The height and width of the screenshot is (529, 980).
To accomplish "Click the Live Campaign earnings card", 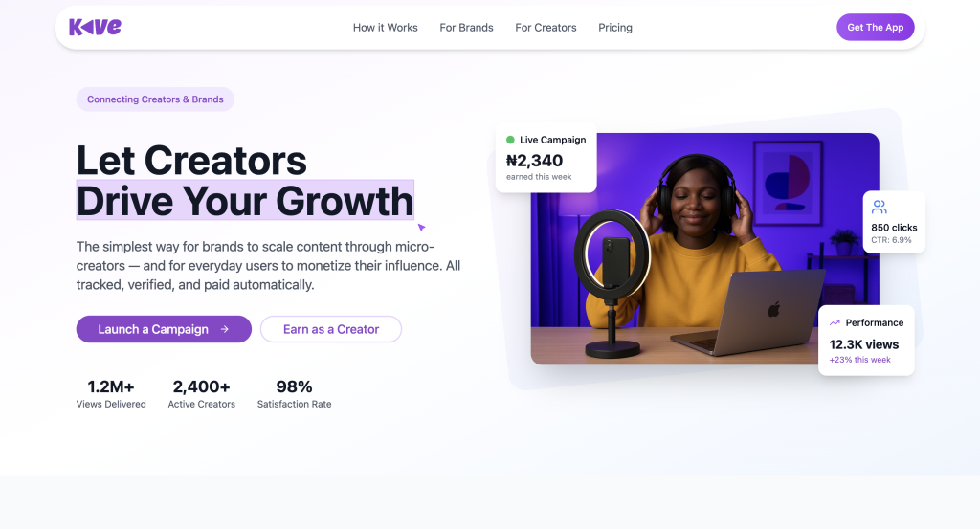I will pos(546,158).
